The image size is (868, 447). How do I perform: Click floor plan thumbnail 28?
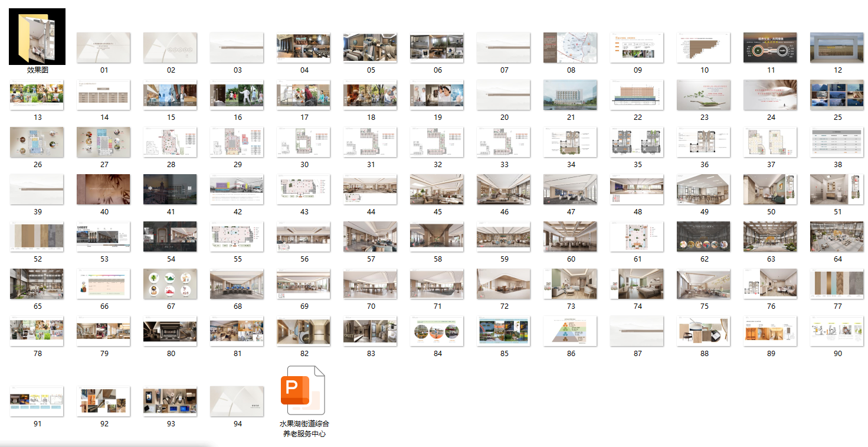pyautogui.click(x=171, y=142)
